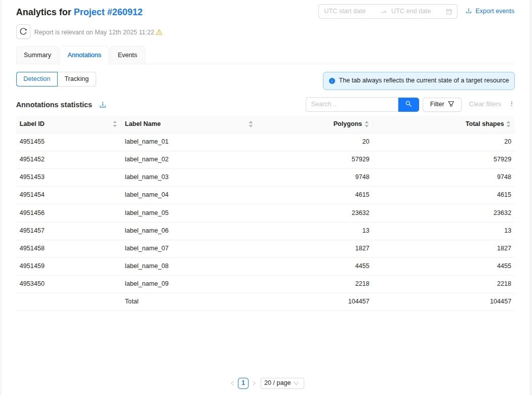The width and height of the screenshot is (532, 395).
Task: Sort table by Label ID column
Action: pyautogui.click(x=115, y=124)
